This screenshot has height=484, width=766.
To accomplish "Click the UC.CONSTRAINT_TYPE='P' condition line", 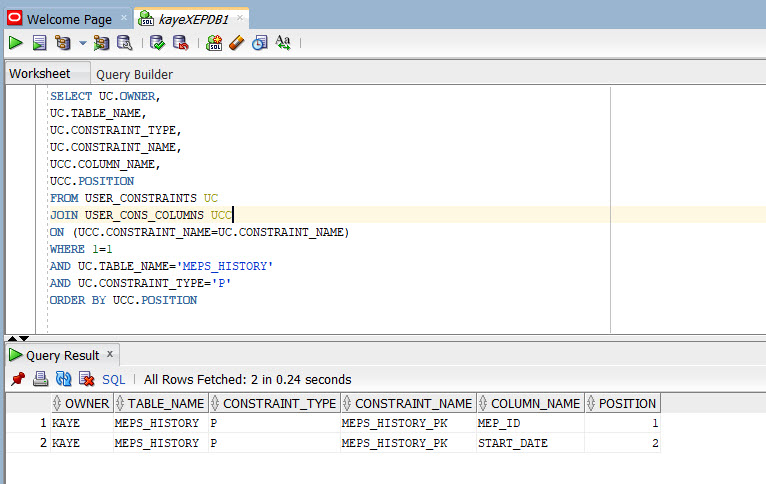I will coord(141,283).
